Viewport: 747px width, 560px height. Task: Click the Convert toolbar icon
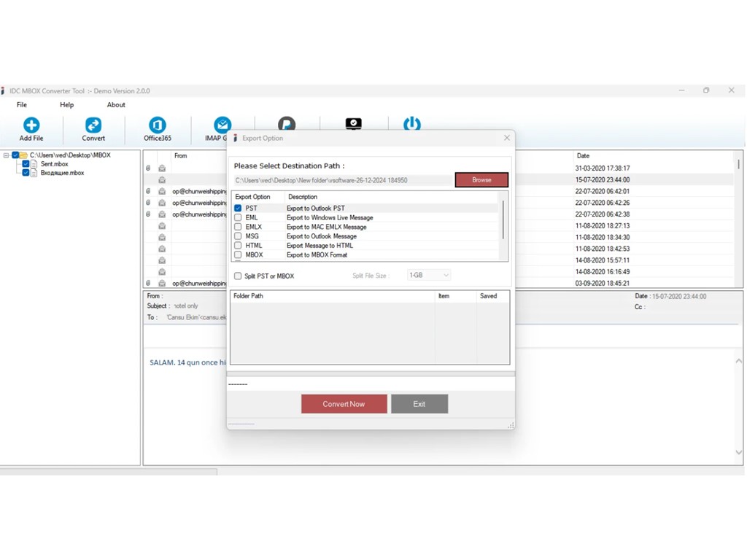(93, 125)
